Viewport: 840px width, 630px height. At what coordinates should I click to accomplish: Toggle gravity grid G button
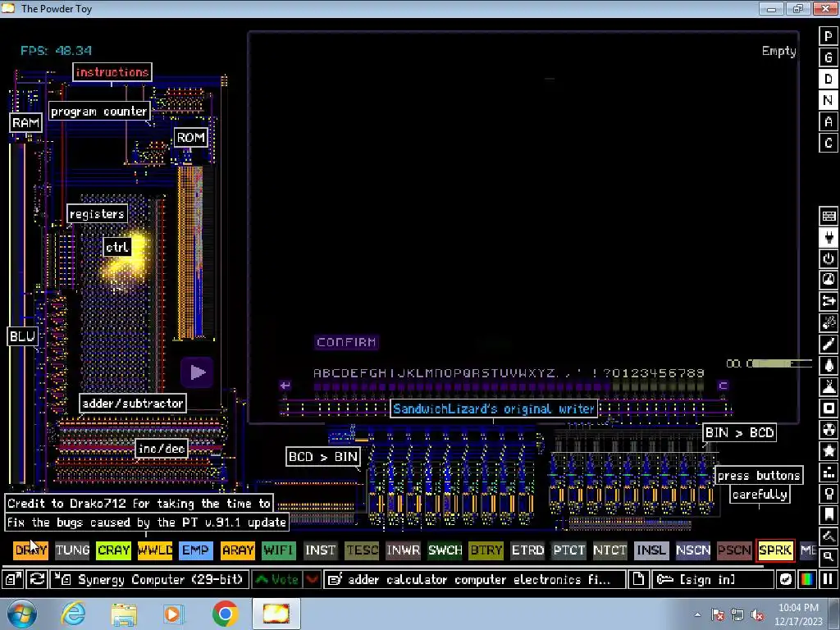tap(829, 57)
